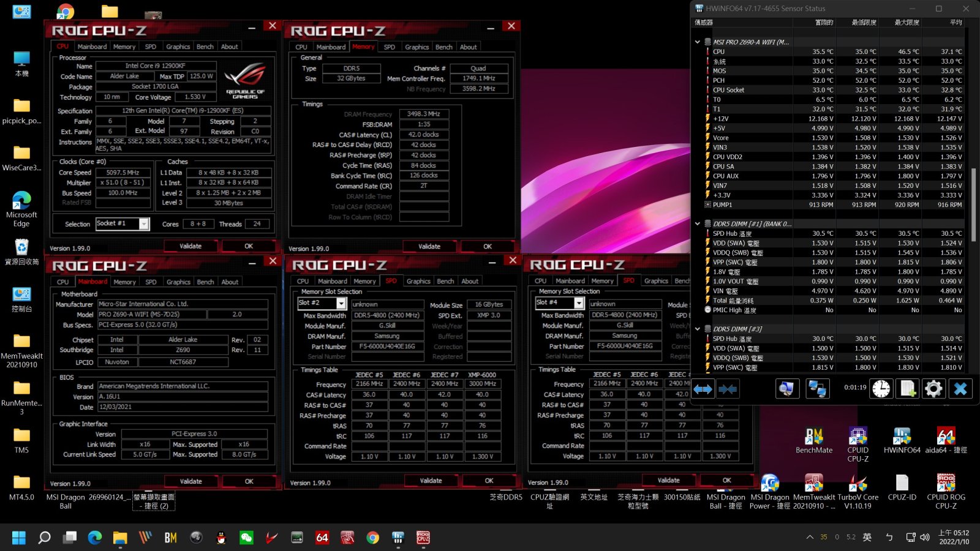This screenshot has height=551, width=980.
Task: Click HWiNFO monitor with magnifier icon
Action: point(787,389)
